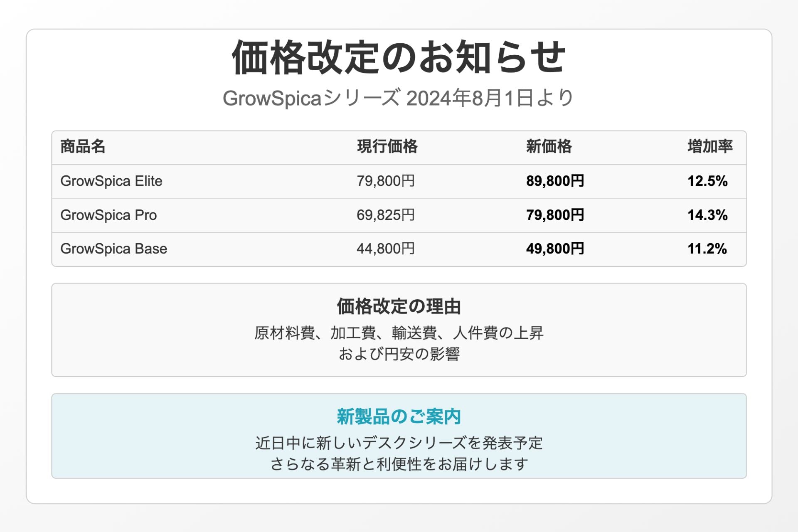Click the 新製品のご案内 teal heading

click(399, 416)
